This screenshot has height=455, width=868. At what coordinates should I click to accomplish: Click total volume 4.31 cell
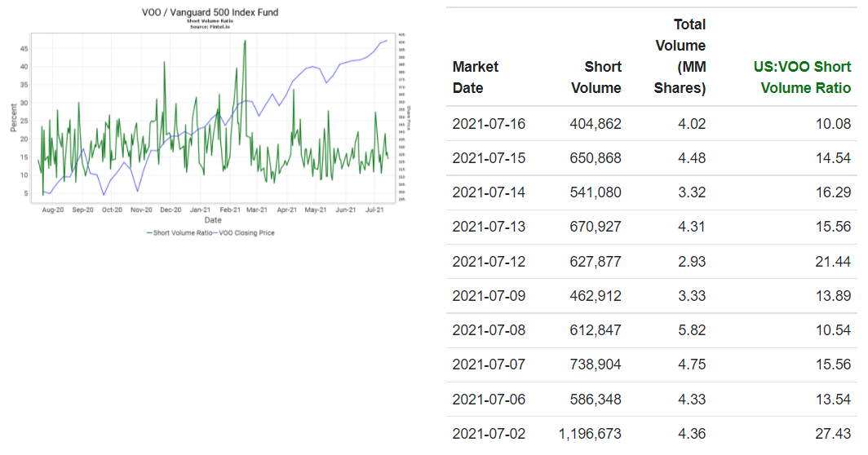(x=692, y=227)
